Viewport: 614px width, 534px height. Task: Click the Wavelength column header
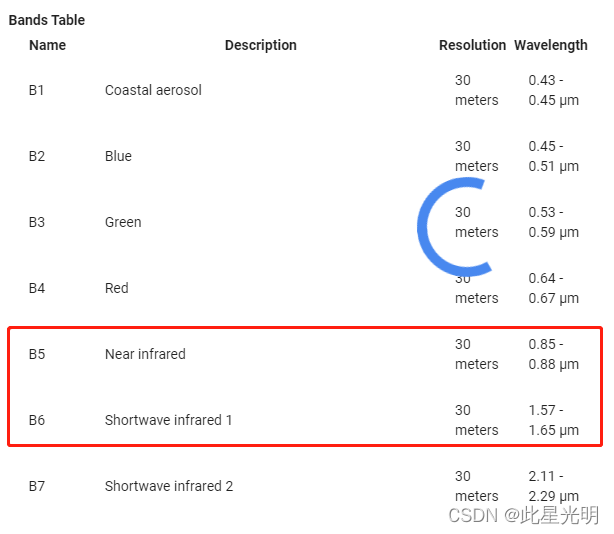[x=550, y=45]
